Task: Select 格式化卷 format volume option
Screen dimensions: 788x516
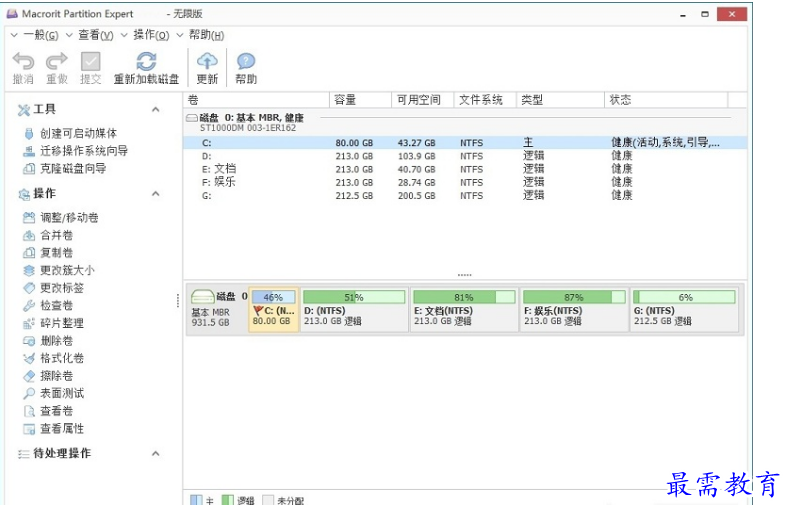Action: (x=61, y=358)
